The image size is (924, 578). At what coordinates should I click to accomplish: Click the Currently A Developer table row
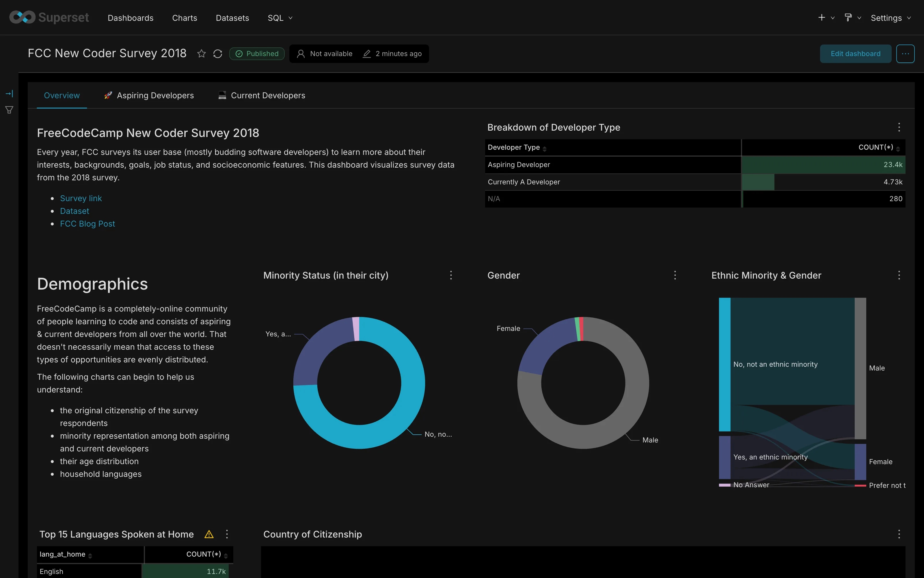(x=695, y=182)
